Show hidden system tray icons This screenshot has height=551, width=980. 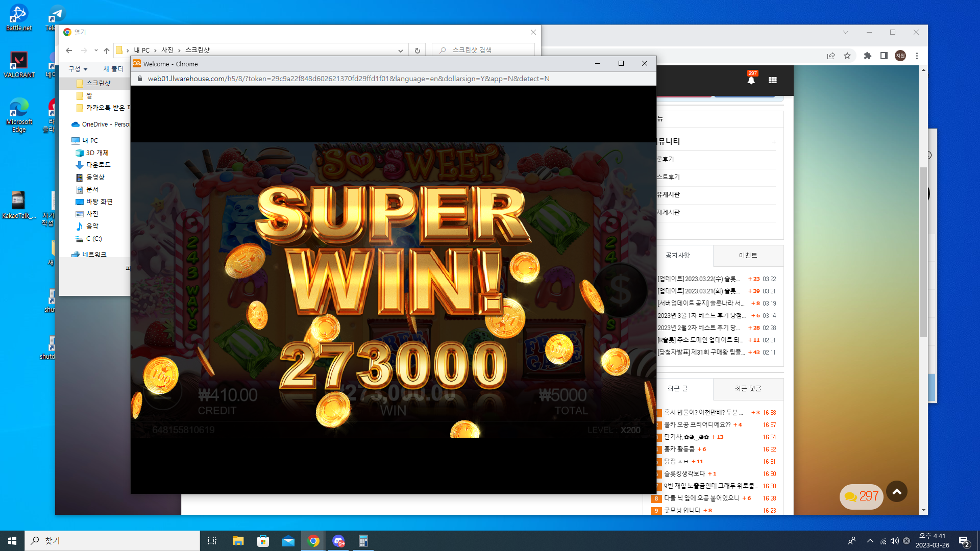tap(870, 541)
